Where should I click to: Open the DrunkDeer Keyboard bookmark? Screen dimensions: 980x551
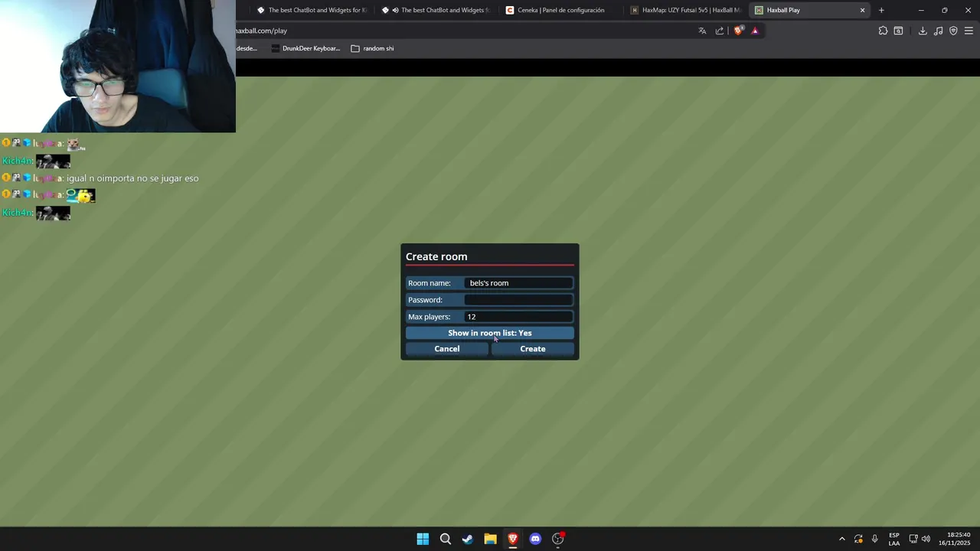tap(305, 48)
